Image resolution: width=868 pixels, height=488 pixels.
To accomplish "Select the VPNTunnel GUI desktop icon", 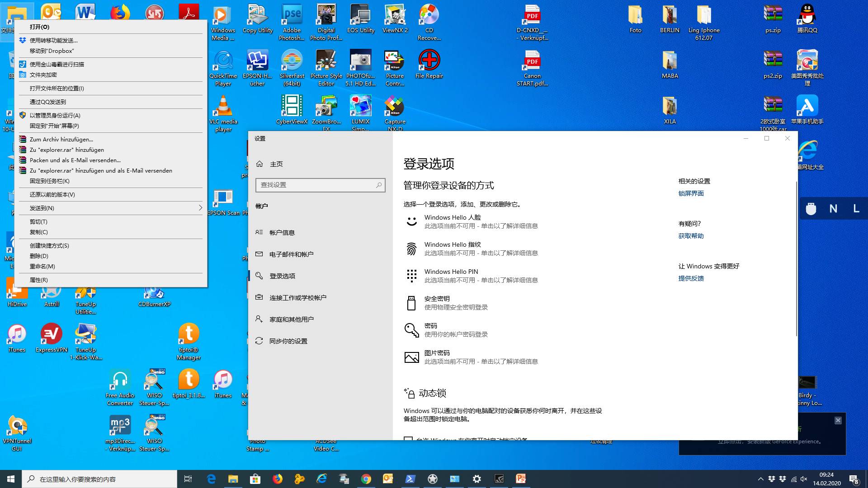I will [17, 433].
